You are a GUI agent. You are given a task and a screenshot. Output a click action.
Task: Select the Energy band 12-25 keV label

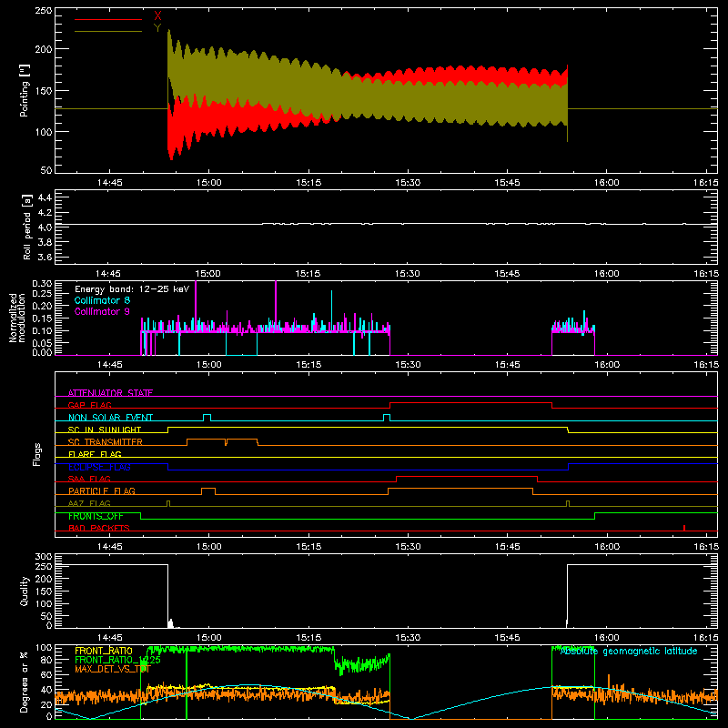click(x=132, y=289)
